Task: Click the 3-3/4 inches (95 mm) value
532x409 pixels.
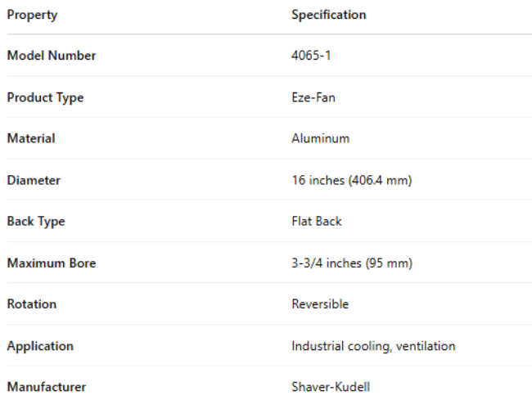Action: pos(352,263)
